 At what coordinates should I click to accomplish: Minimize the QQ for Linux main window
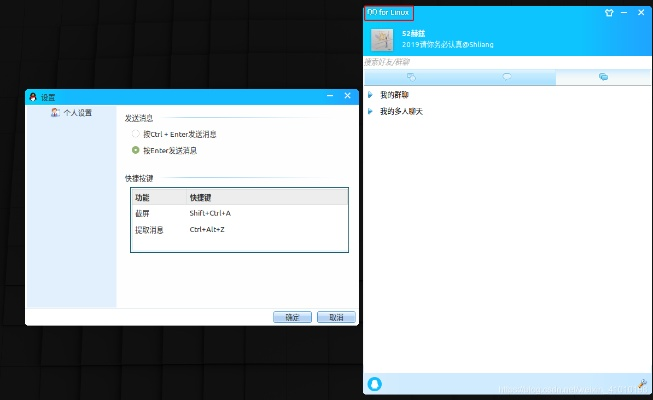(625, 13)
